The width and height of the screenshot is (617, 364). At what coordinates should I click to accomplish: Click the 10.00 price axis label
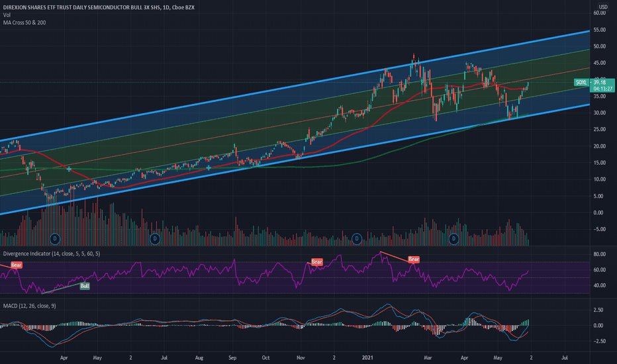pos(599,179)
